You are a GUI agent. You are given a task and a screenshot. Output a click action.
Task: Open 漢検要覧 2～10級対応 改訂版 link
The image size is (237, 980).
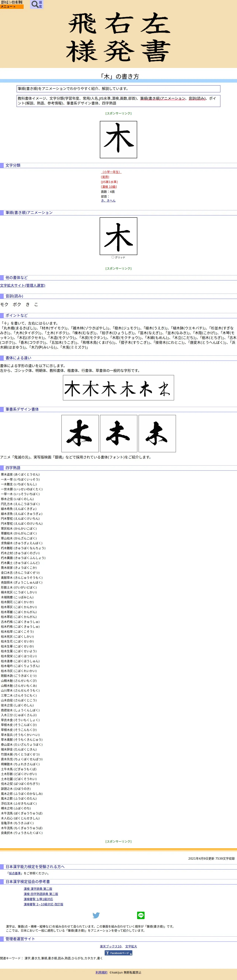(x=43, y=904)
